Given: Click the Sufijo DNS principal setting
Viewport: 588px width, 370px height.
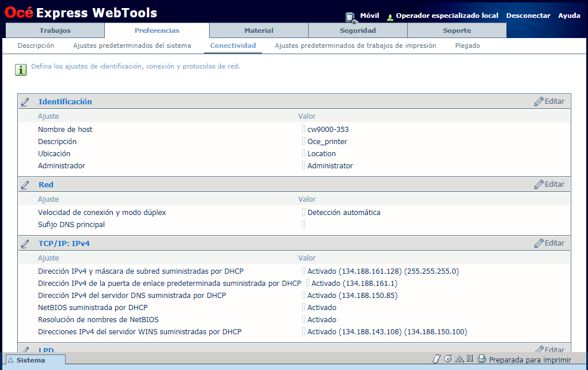Looking at the screenshot, I should [71, 224].
